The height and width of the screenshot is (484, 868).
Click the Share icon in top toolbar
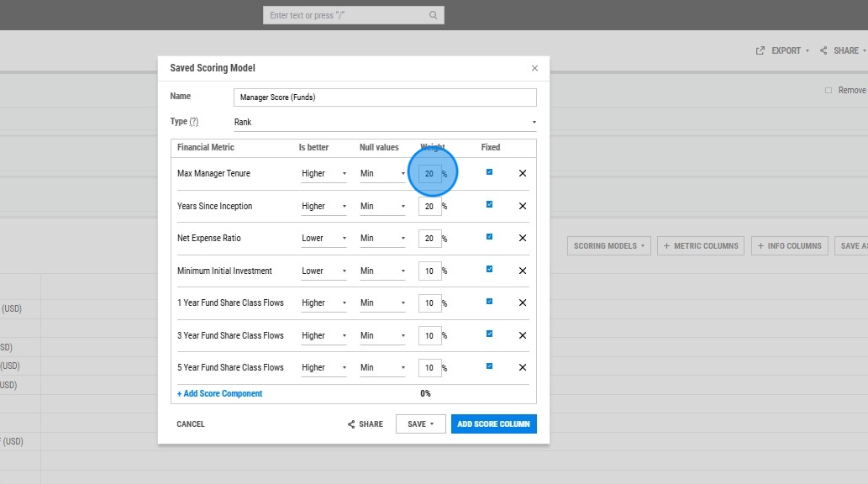(823, 50)
